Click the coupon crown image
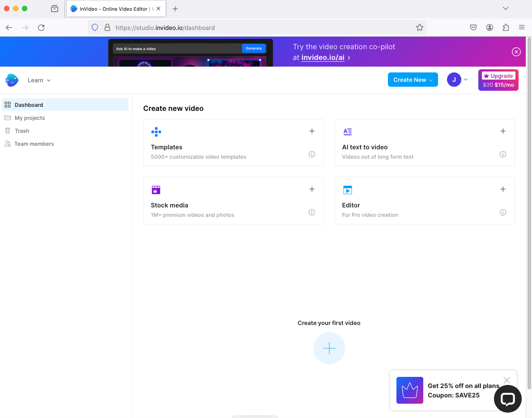532x418 pixels. click(409, 390)
